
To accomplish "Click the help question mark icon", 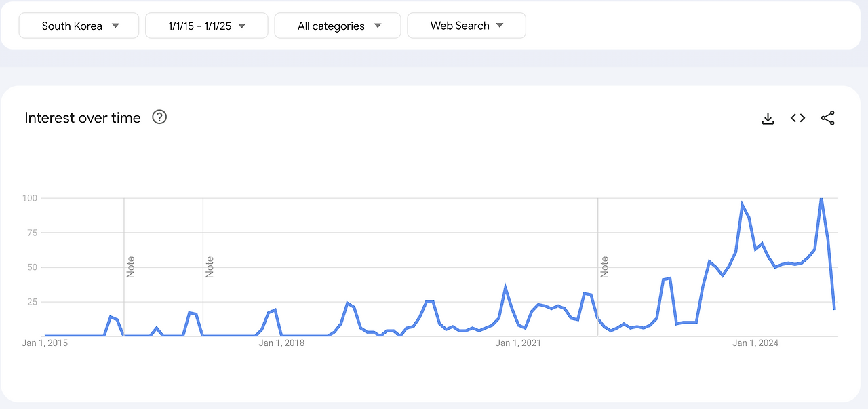I will [159, 117].
